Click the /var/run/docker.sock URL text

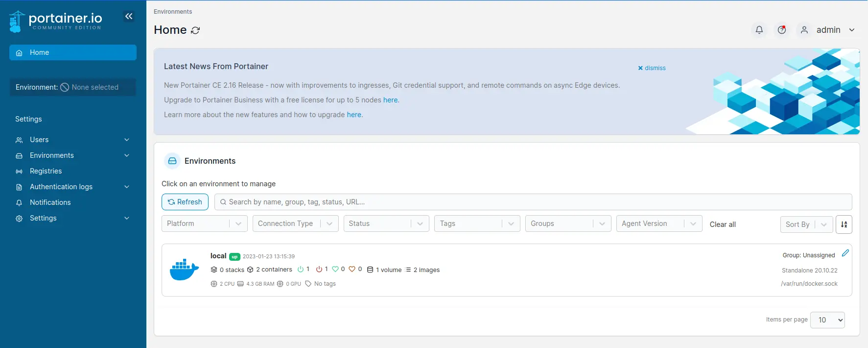coord(809,284)
